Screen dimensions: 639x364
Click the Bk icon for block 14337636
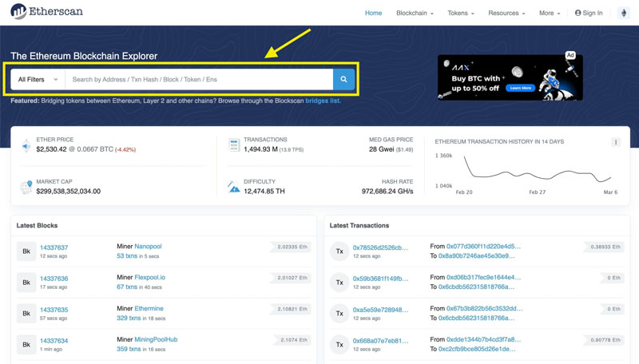tap(26, 282)
